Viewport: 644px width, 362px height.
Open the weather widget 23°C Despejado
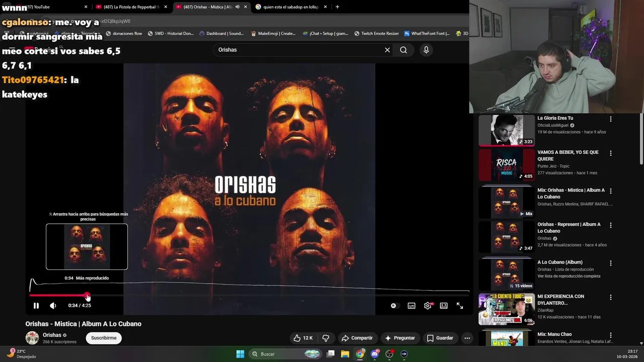(23, 354)
